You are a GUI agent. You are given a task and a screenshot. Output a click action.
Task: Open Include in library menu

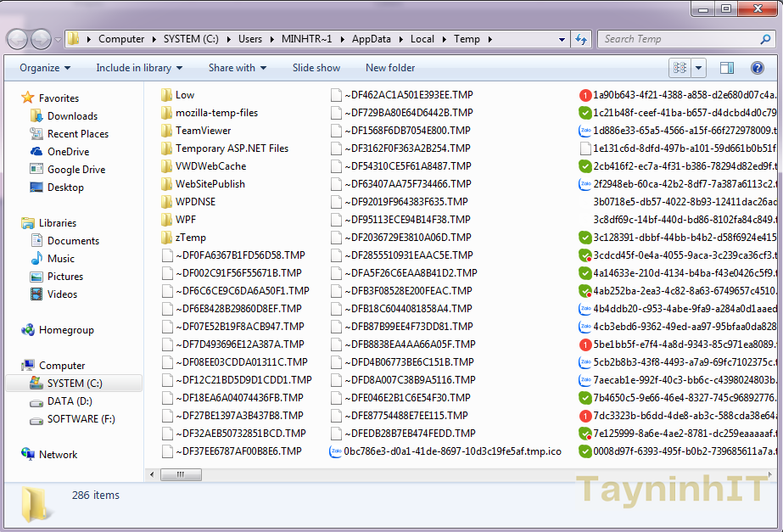click(x=139, y=68)
